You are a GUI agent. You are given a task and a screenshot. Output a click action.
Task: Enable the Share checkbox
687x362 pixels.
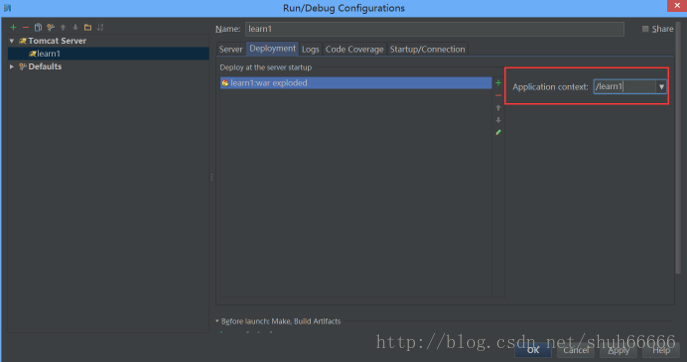click(645, 29)
